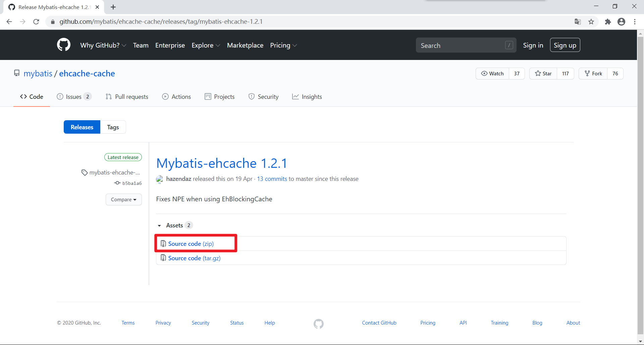Image resolution: width=644 pixels, height=345 pixels.
Task: Expand Why GitHub? dropdown
Action: pos(103,45)
